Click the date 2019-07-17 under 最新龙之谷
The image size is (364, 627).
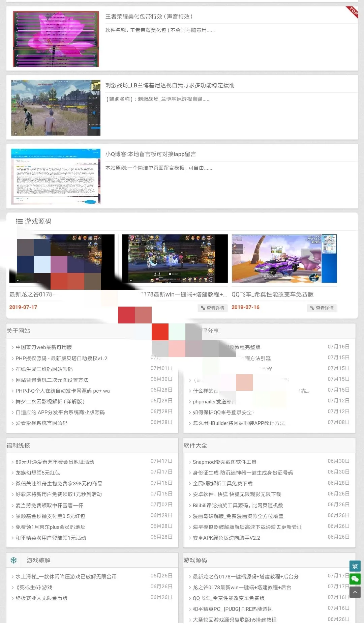coord(23,307)
